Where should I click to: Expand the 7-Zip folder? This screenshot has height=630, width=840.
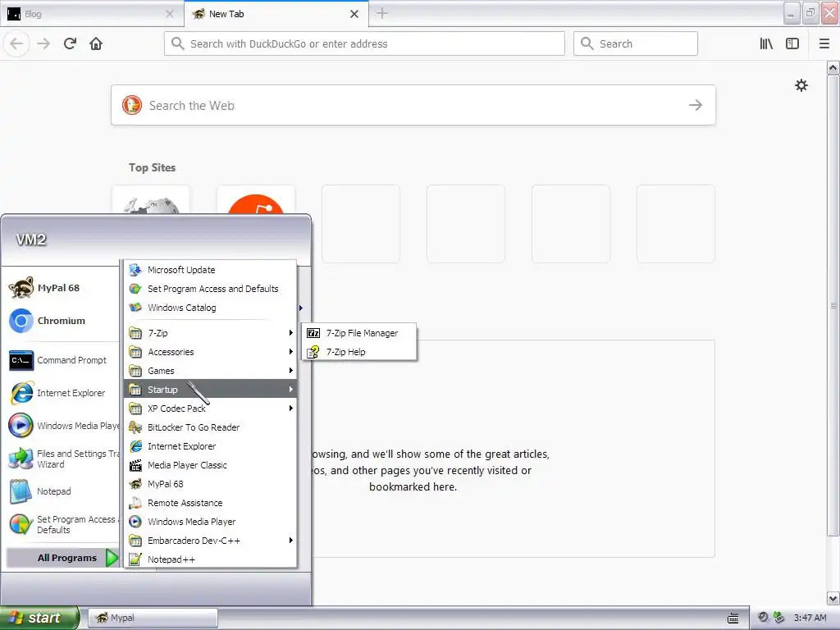coord(211,333)
